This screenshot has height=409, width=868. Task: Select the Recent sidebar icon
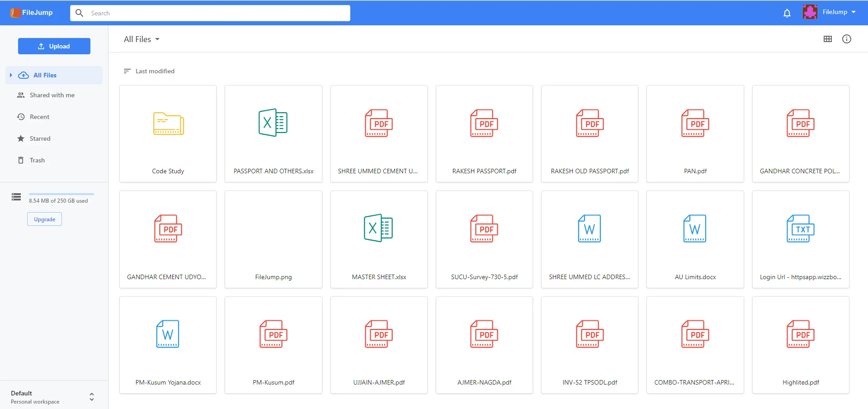(21, 116)
